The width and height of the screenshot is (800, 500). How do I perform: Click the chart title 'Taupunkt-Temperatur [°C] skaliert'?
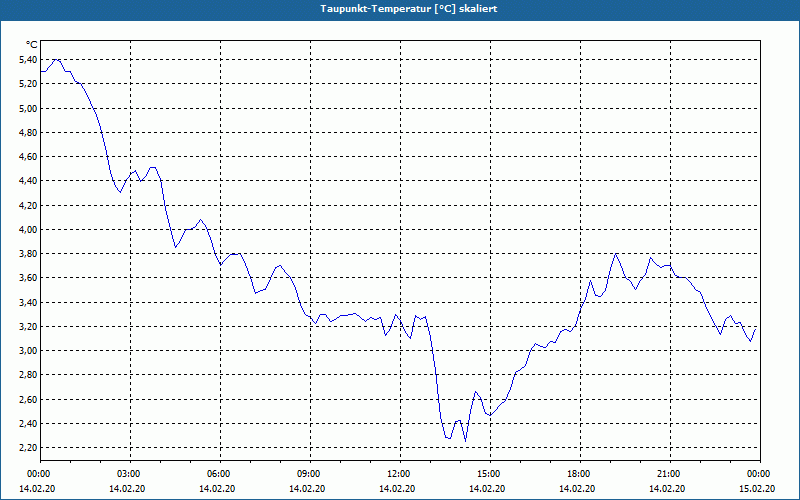(x=409, y=9)
